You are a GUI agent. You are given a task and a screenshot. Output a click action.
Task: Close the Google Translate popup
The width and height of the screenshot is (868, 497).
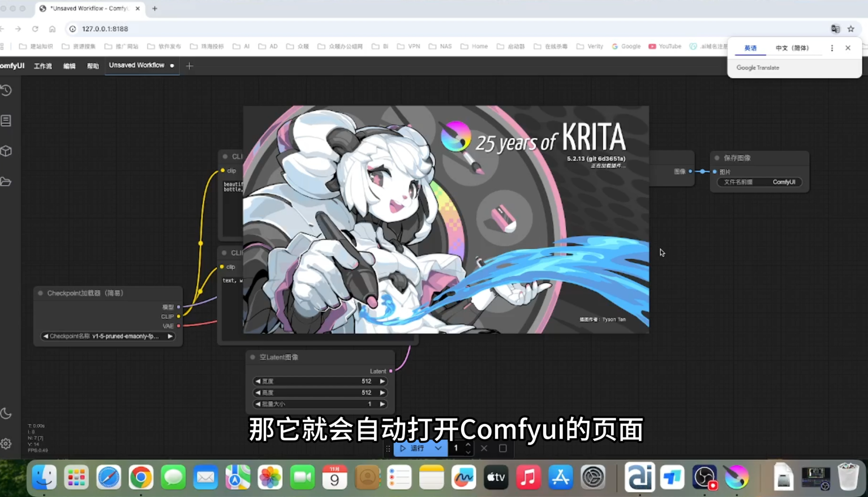tap(848, 48)
